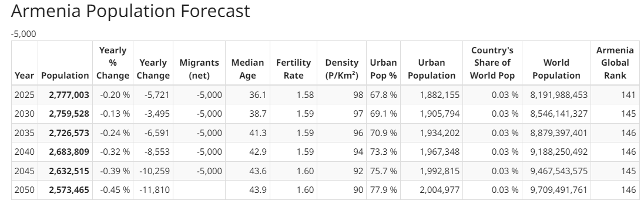This screenshot has width=644, height=214.
Task: Select the 2050 year row cell
Action: tap(24, 190)
